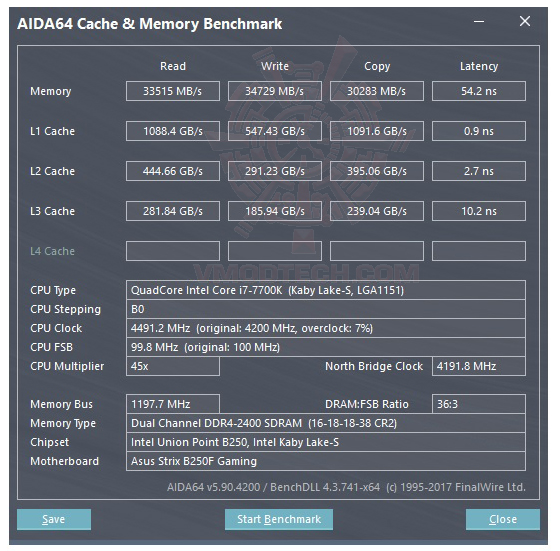Click the Memory Bus label
The image size is (560, 551).
click(61, 404)
